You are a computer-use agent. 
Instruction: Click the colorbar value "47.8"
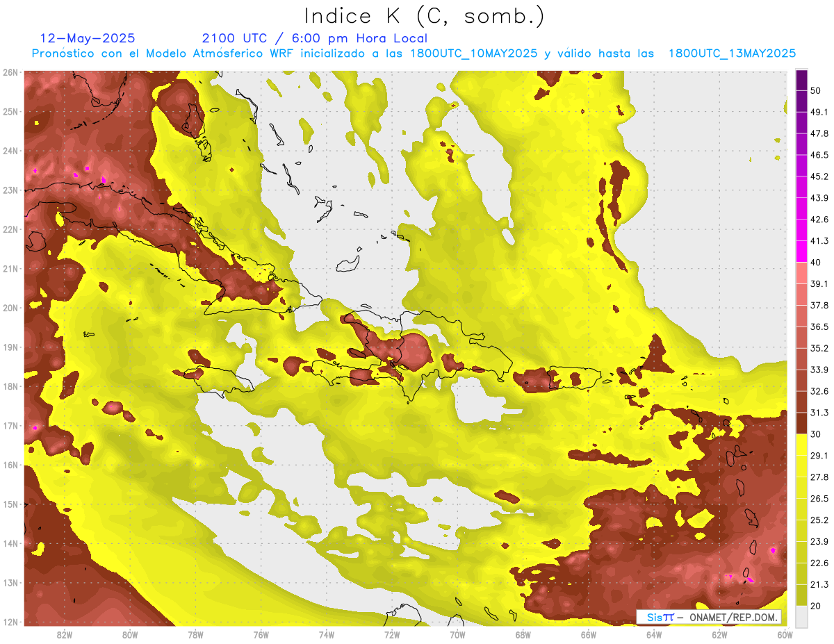819,133
